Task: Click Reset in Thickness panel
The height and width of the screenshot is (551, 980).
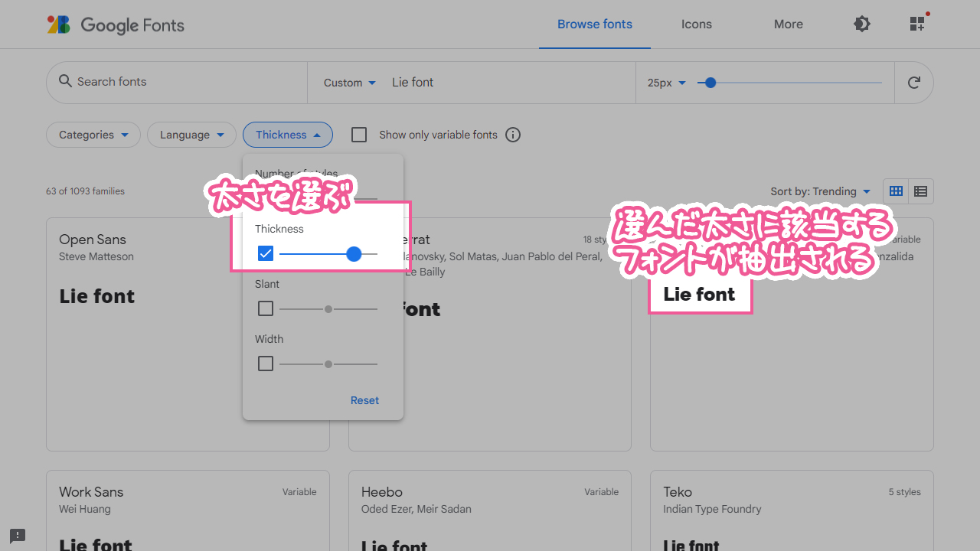Action: (x=364, y=400)
